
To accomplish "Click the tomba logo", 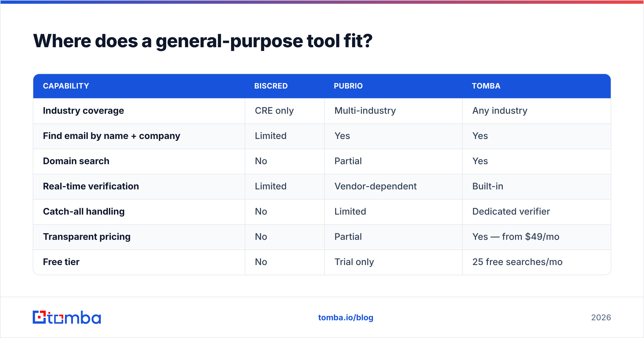I will tap(67, 317).
